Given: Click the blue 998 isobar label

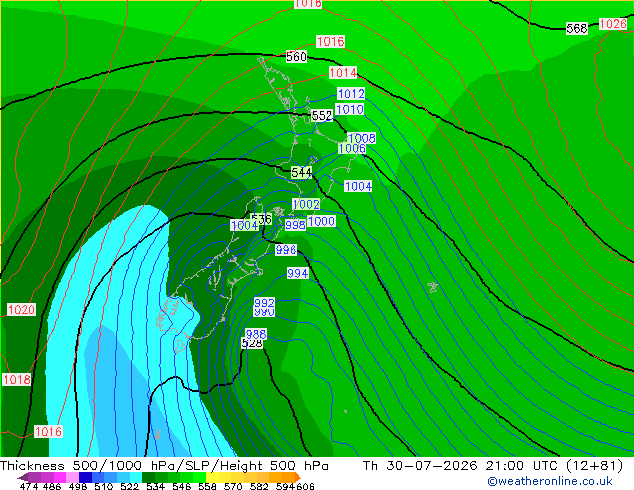Looking at the screenshot, I should [295, 225].
